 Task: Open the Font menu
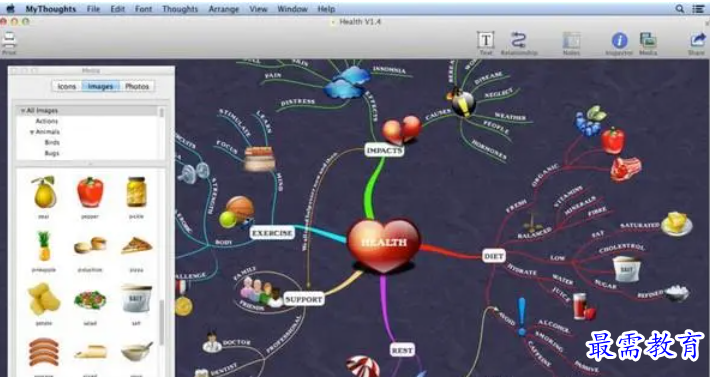144,9
